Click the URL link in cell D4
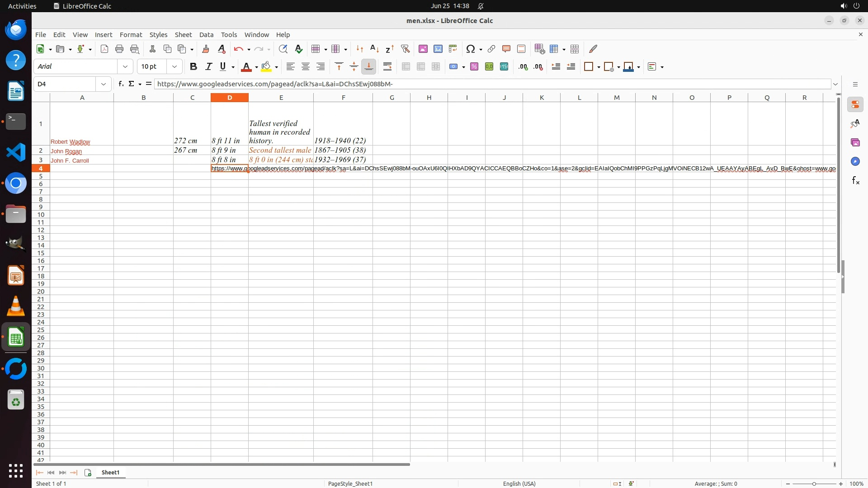This screenshot has width=868, height=488. point(229,169)
